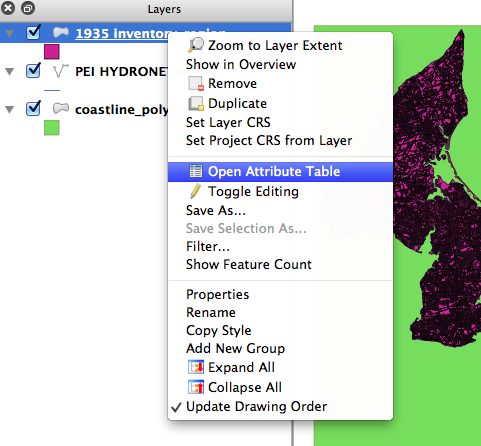Screen dimensions: 481x446
Task: Click the PEI HYDRONETWORK line layer icon
Action: (x=61, y=71)
